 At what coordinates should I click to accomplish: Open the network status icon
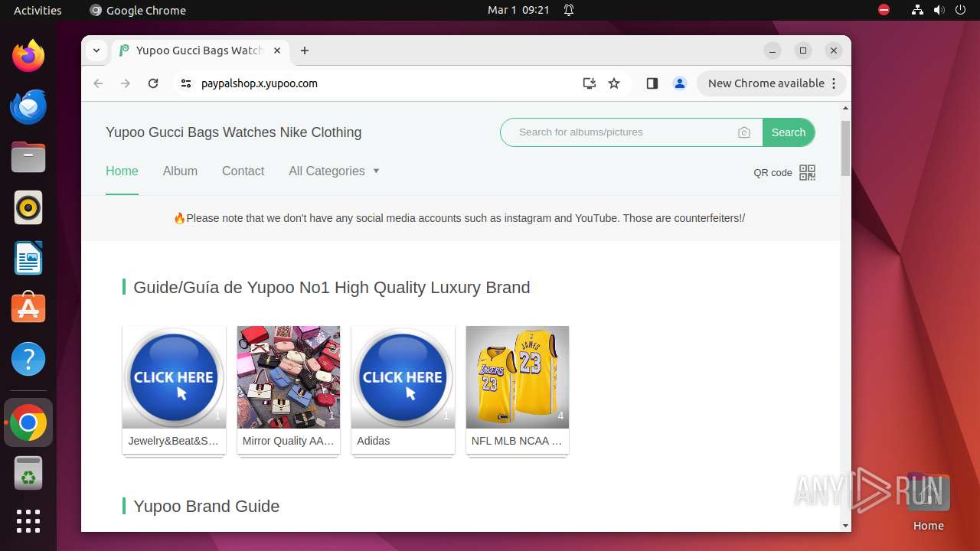[x=917, y=10]
